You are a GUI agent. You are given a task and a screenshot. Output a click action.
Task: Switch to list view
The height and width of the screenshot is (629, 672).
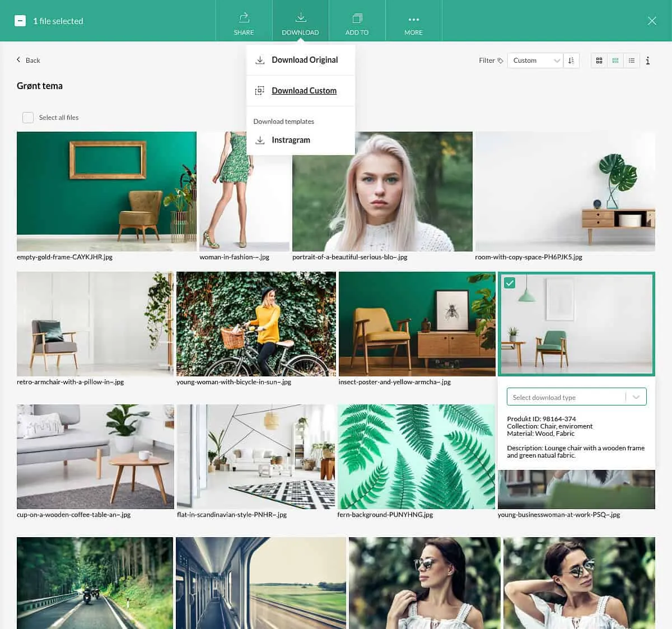click(x=632, y=60)
